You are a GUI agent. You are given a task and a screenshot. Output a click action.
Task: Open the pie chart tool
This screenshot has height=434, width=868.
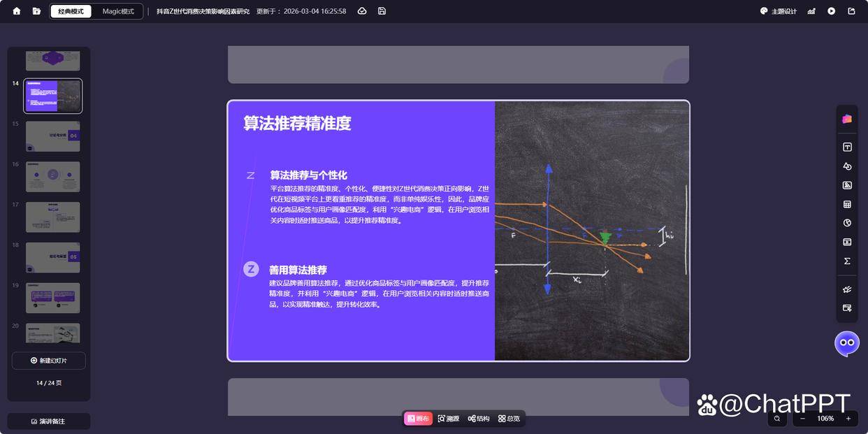tap(847, 223)
